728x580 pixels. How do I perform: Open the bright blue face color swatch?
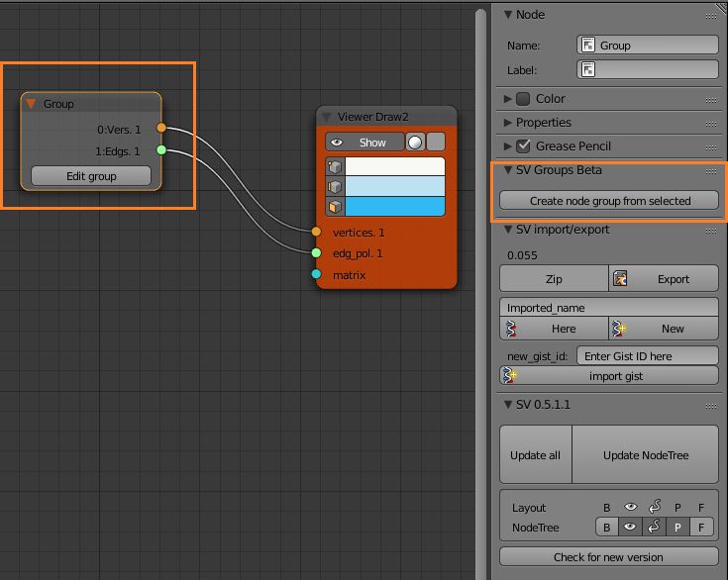point(394,207)
